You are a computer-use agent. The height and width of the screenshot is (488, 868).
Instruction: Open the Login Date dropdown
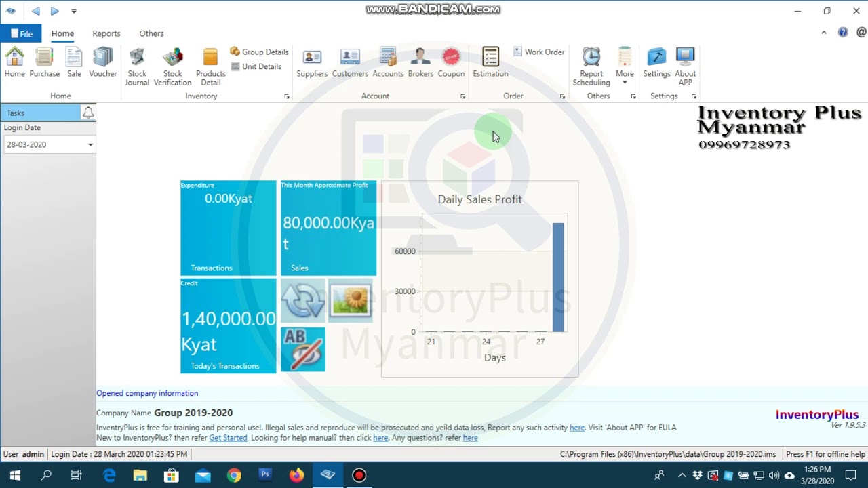point(90,144)
